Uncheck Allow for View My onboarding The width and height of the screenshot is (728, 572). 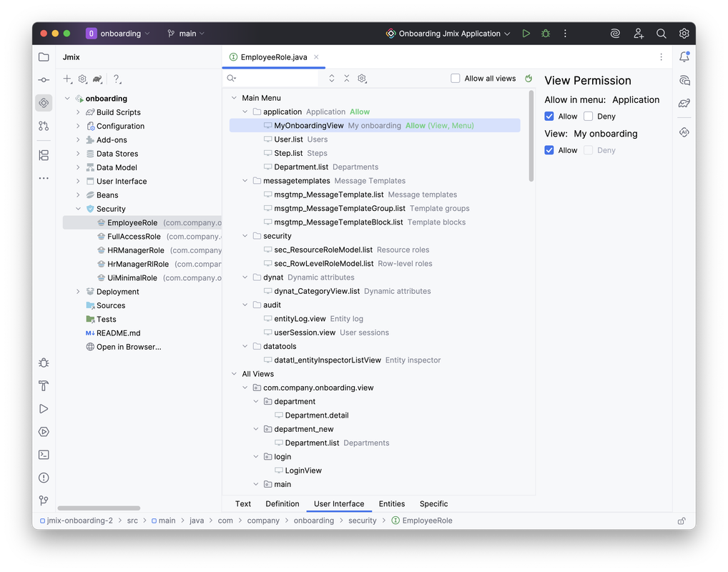click(549, 150)
